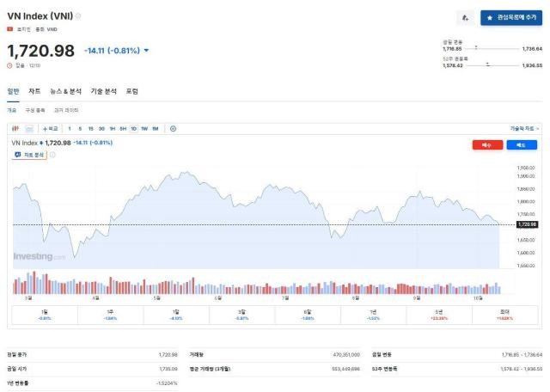The image size is (550, 392).
Task: Expand the dropdown arrow next to -0.81%
Action: 146,51
